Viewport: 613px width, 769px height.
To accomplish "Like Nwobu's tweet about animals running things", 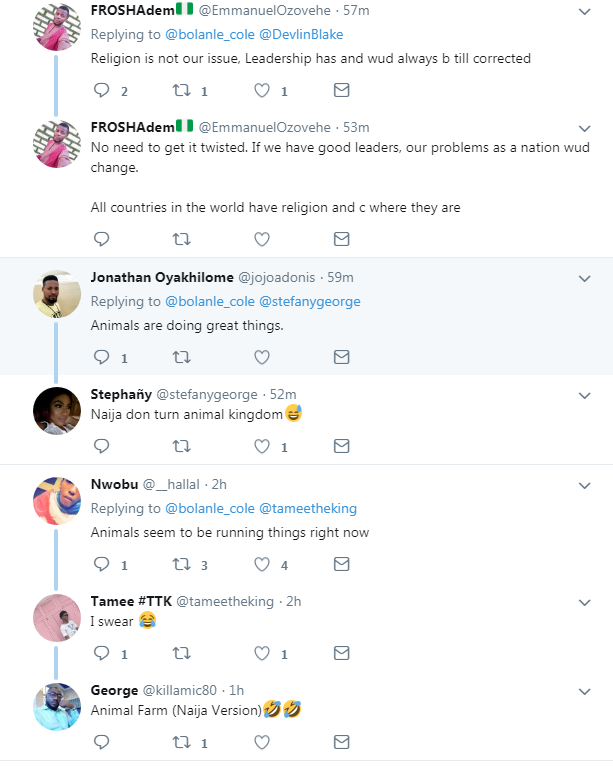I will click(262, 564).
